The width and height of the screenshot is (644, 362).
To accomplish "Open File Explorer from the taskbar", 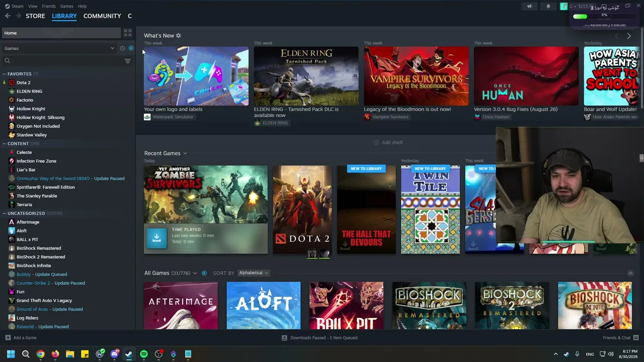I will 70,354.
